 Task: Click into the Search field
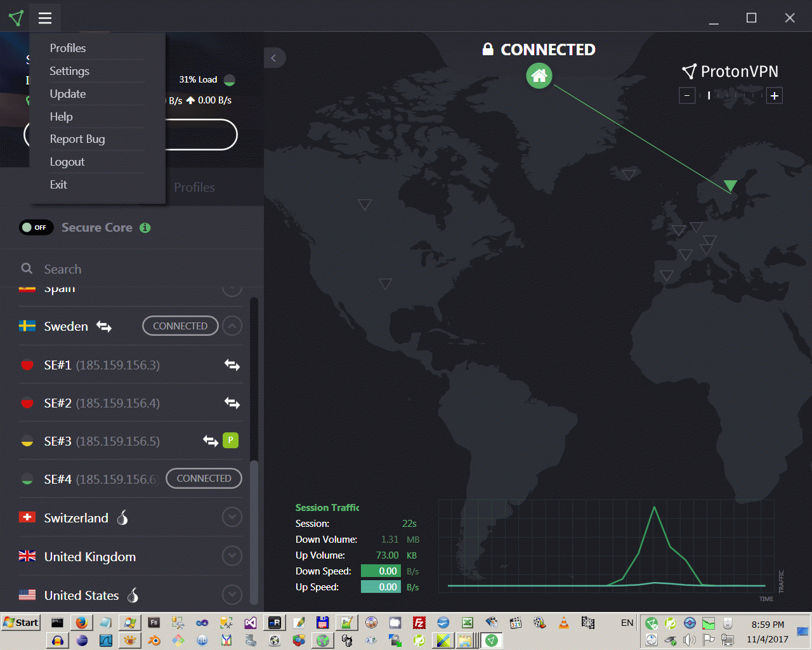click(130, 269)
